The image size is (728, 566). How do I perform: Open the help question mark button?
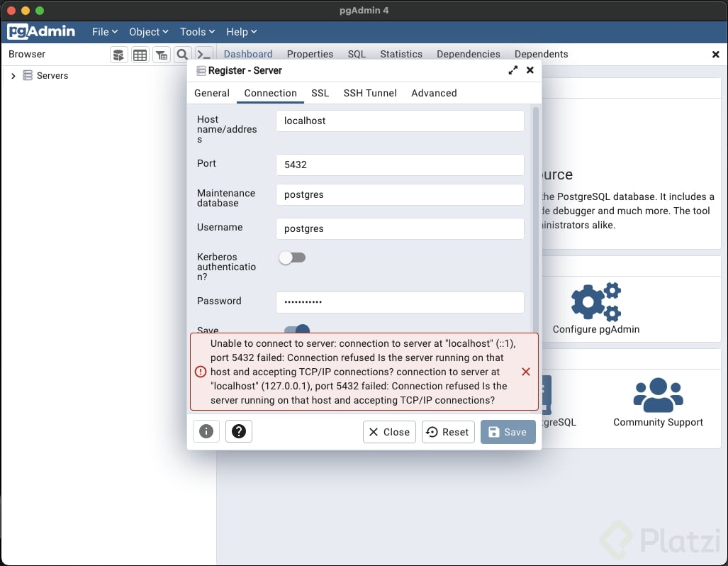coord(239,431)
